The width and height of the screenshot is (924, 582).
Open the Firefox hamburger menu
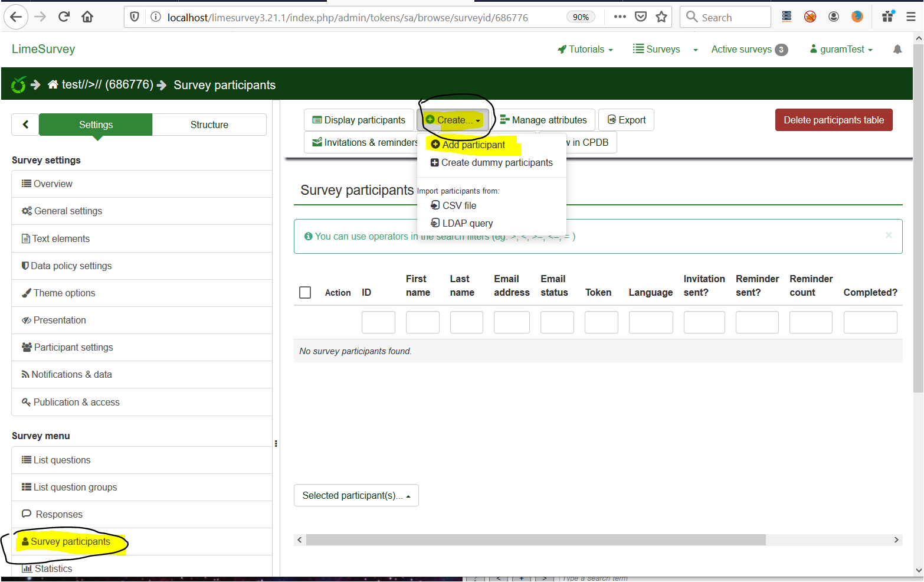(910, 17)
